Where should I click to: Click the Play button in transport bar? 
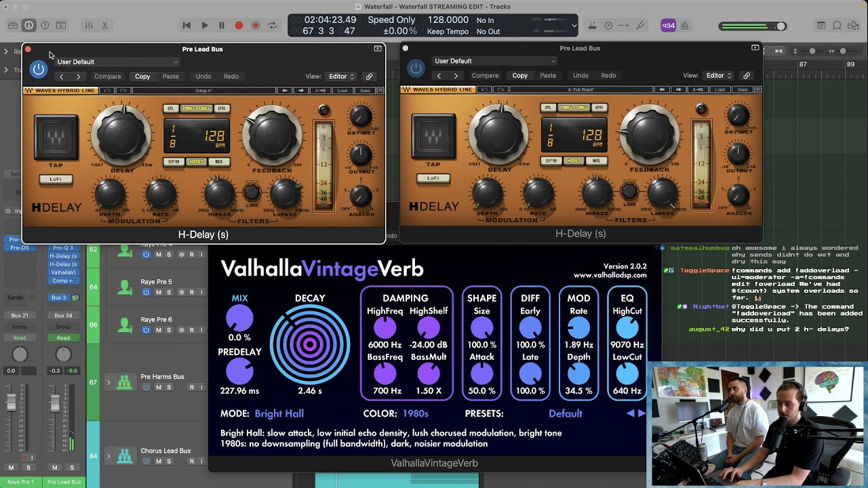pos(205,26)
